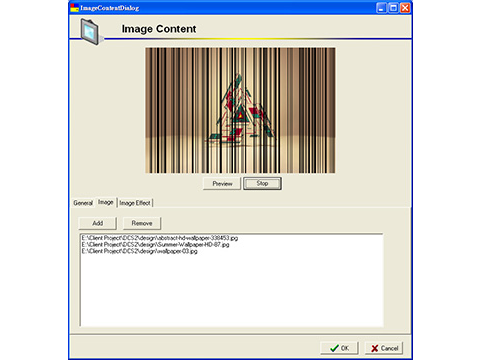The width and height of the screenshot is (480, 360).
Task: Maximize the ImageContentDialog window
Action: click(393, 8)
